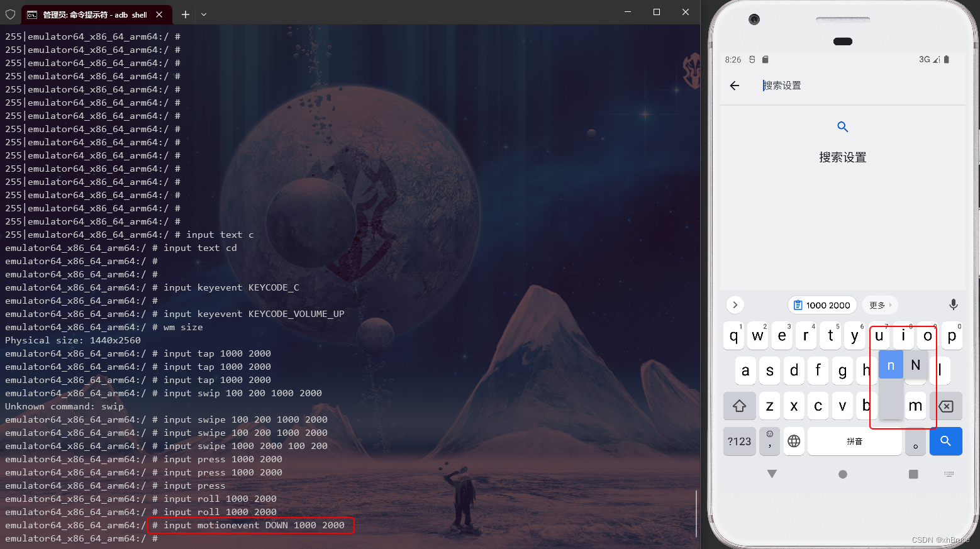Tap the y key
This screenshot has height=549, width=980.
pos(855,336)
